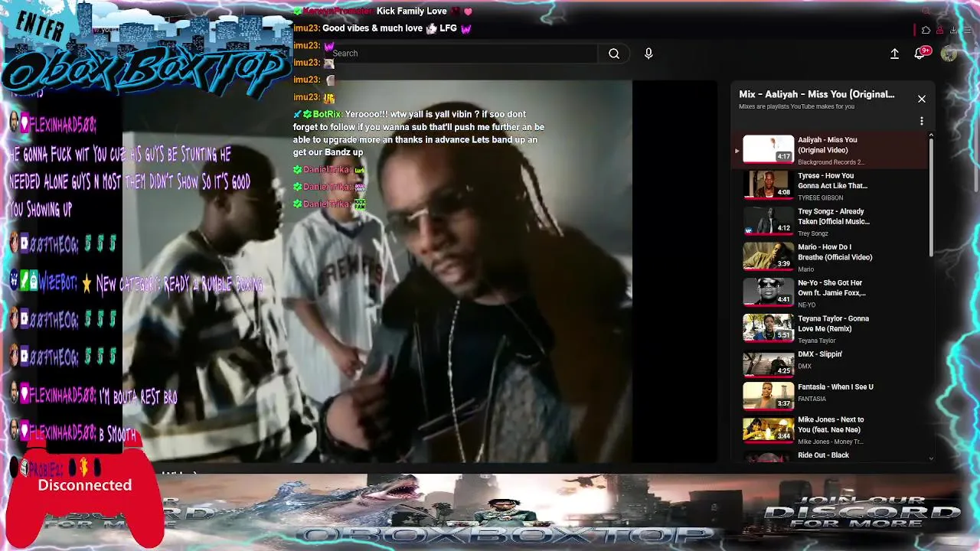
Task: Click 'Mixes are playlists YouTube makes for you' text
Action: point(796,106)
